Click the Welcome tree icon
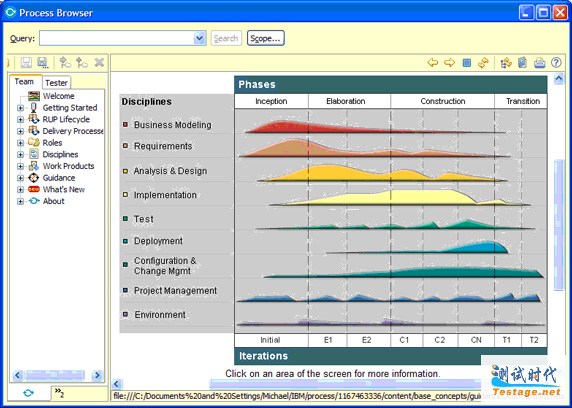This screenshot has height=408, width=572. 34,96
